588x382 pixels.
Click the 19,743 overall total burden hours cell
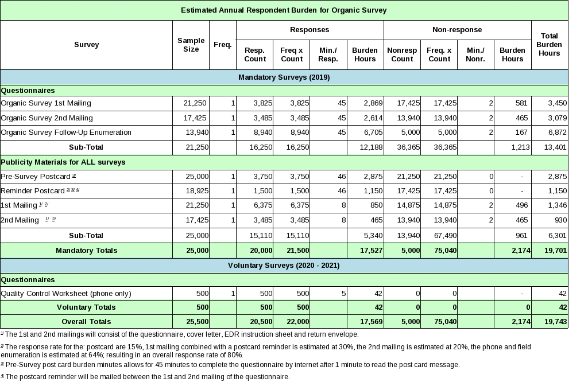(549, 322)
